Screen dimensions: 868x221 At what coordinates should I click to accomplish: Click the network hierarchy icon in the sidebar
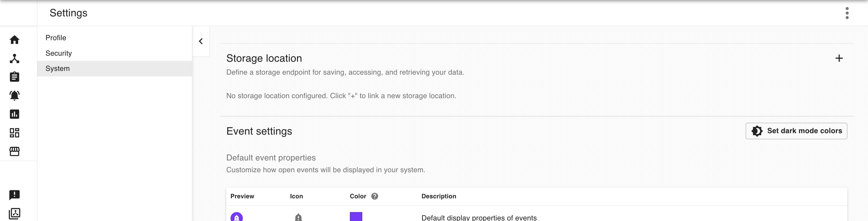pyautogui.click(x=14, y=59)
